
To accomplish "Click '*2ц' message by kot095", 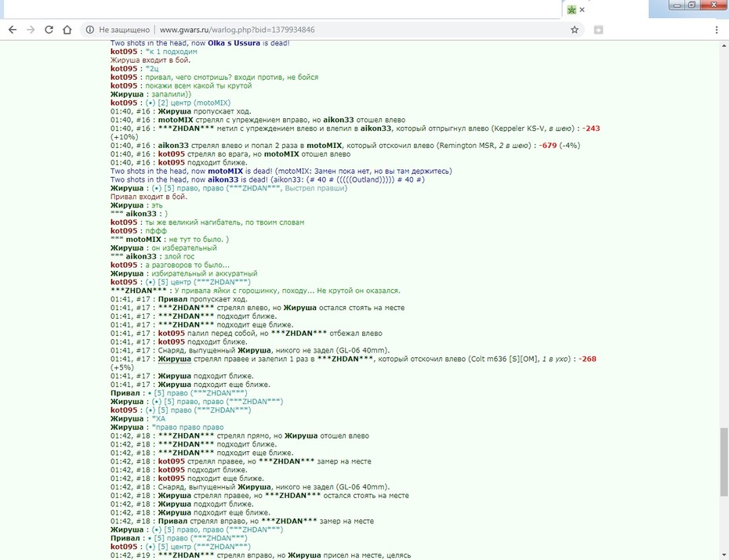I will click(x=152, y=69).
